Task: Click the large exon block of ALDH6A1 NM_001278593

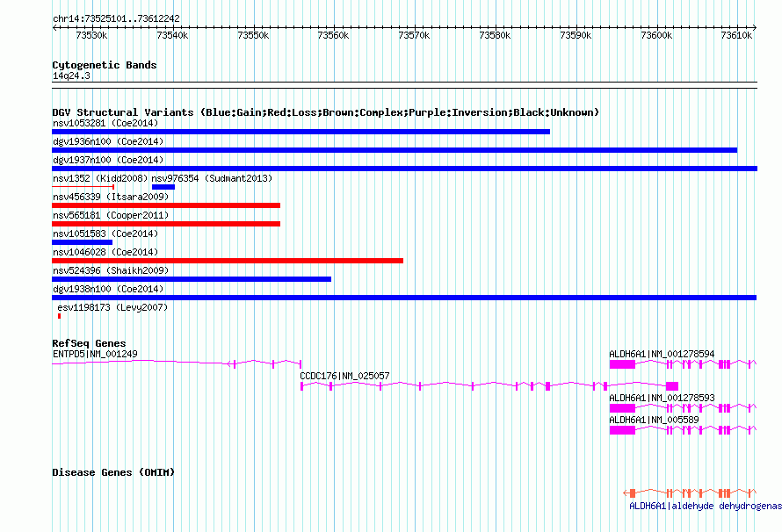Action: 622,408
